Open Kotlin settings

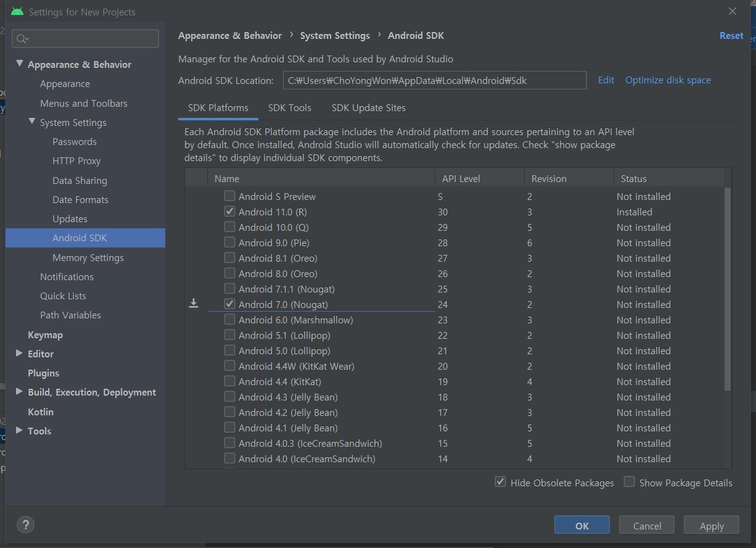coord(41,412)
